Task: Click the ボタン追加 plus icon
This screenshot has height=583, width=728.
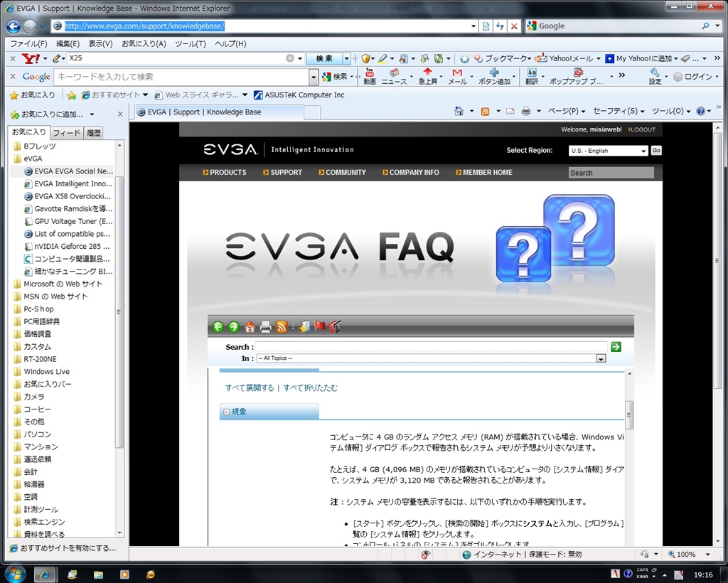Action: tap(495, 77)
